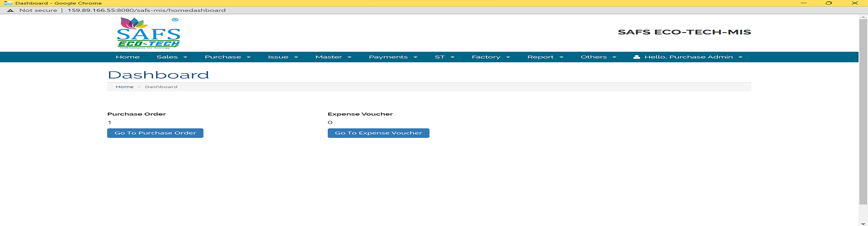Open the Payments menu
This screenshot has width=868, height=226.
(x=392, y=57)
